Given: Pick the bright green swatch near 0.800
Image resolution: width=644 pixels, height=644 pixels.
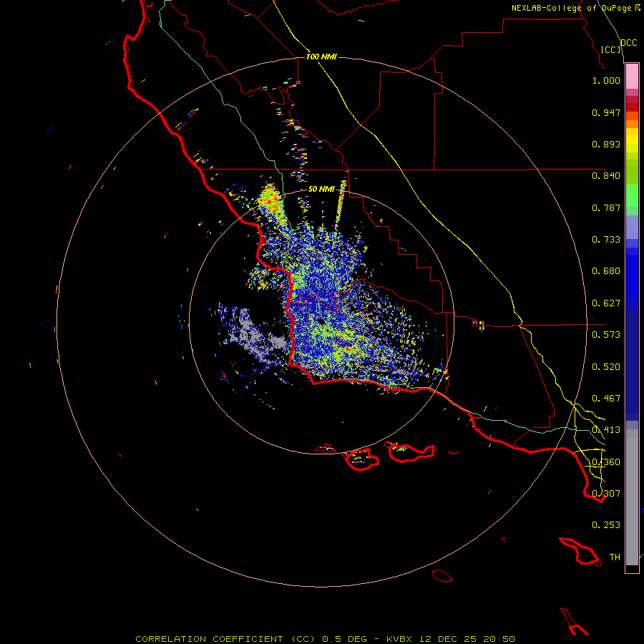Looking at the screenshot, I should pos(632,195).
